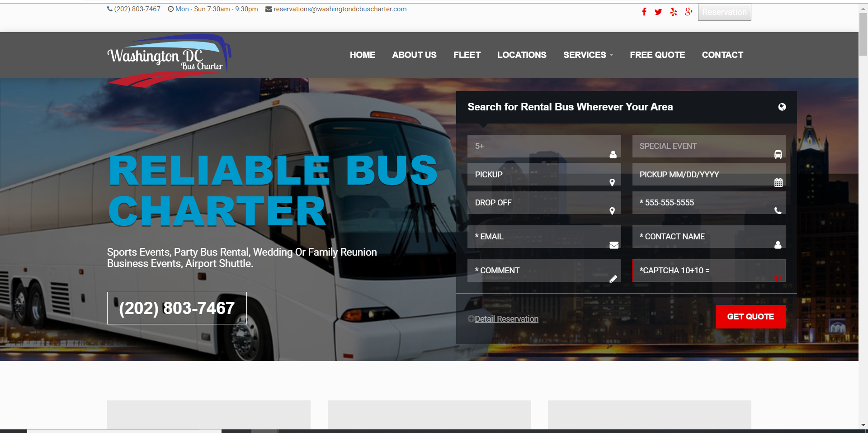Click the page's vertical scrollbar thumb
The width and height of the screenshot is (868, 433).
(863, 34)
